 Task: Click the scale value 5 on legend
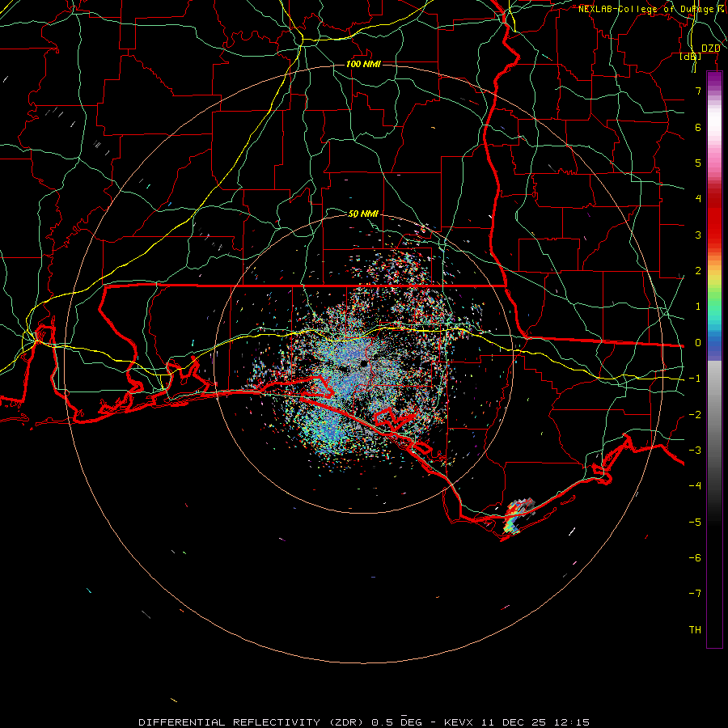pyautogui.click(x=698, y=163)
